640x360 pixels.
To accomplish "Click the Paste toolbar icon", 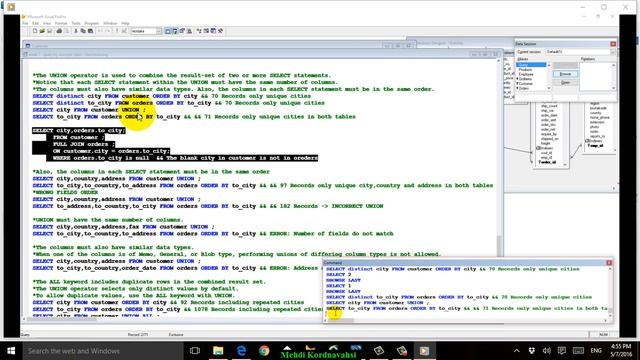I will (x=91, y=31).
